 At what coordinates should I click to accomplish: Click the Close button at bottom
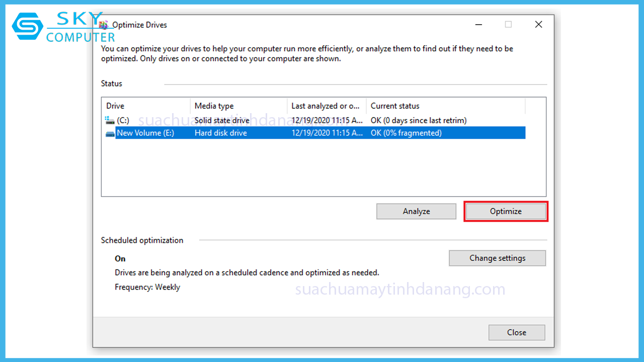(516, 332)
